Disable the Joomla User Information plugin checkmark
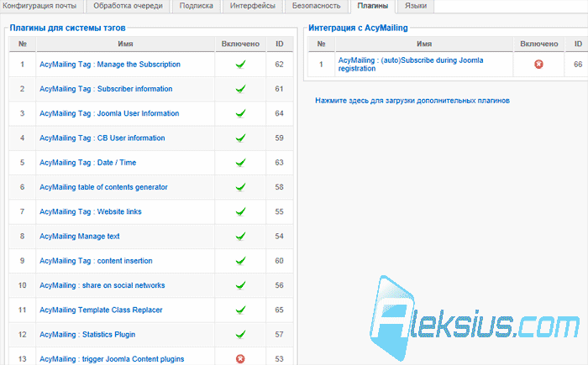The image size is (588, 365). pyautogui.click(x=240, y=113)
